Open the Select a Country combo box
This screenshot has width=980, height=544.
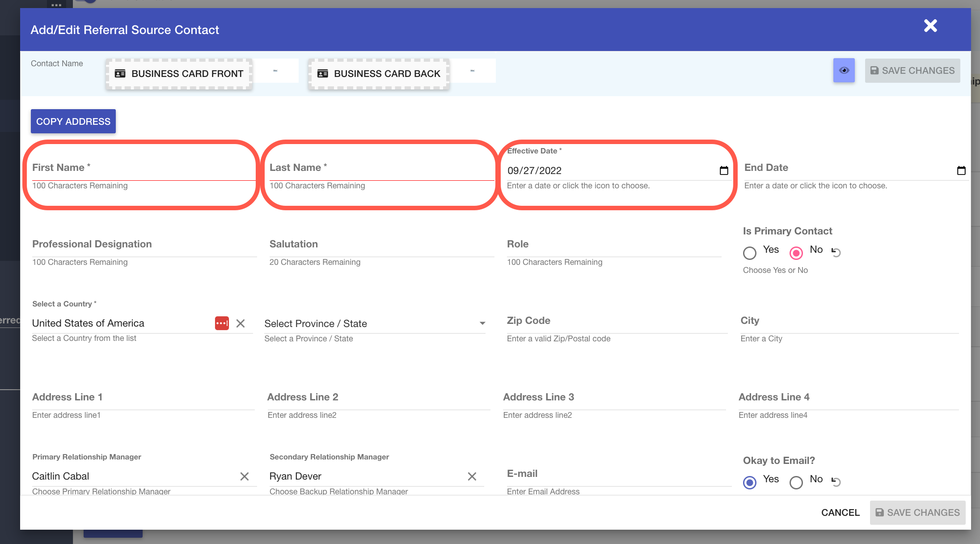click(121, 323)
